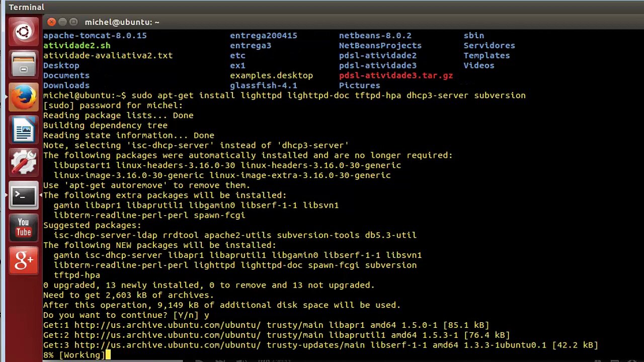Click the 'linux-image-3.16.0-30-generic' package line

click(222, 175)
